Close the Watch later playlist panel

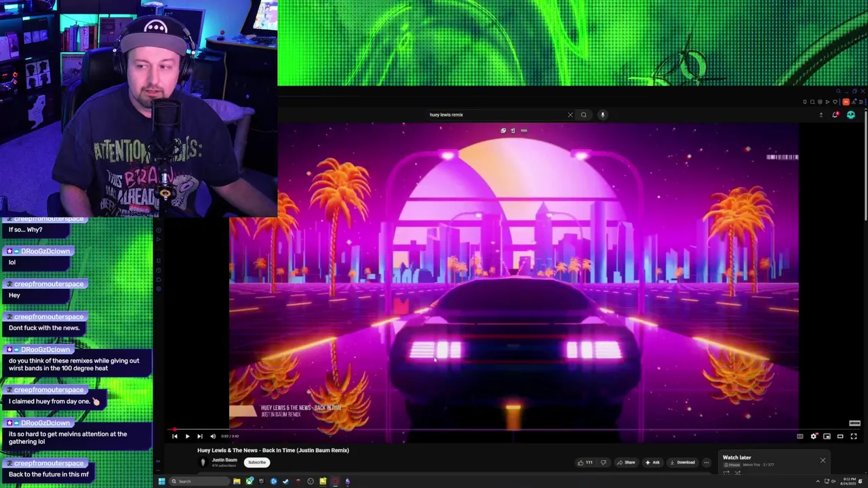(x=823, y=460)
